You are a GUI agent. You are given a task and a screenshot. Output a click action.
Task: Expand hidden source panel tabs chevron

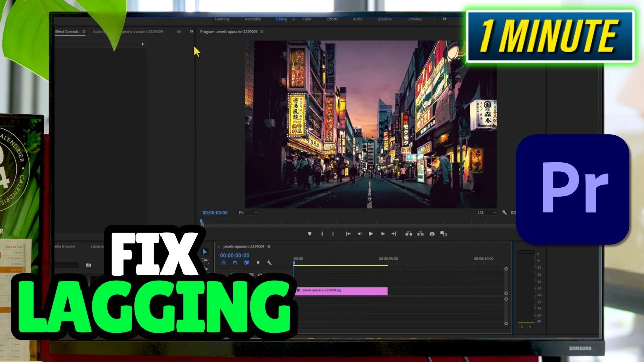pyautogui.click(x=191, y=31)
